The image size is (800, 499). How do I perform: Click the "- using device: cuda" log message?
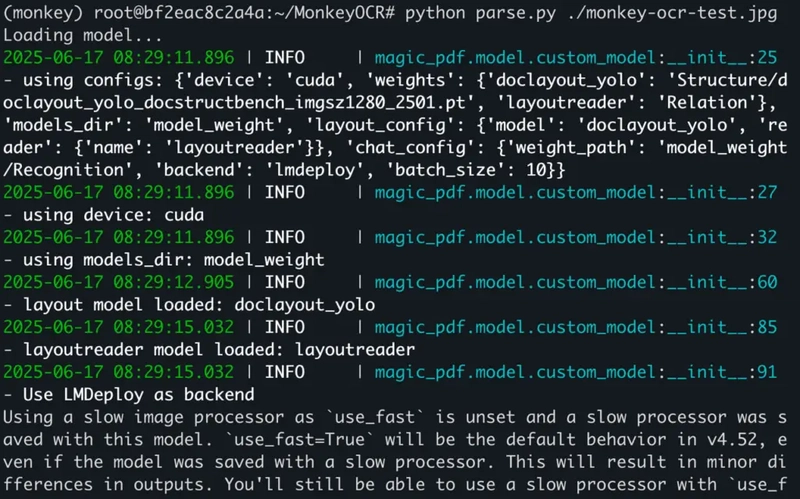click(104, 215)
